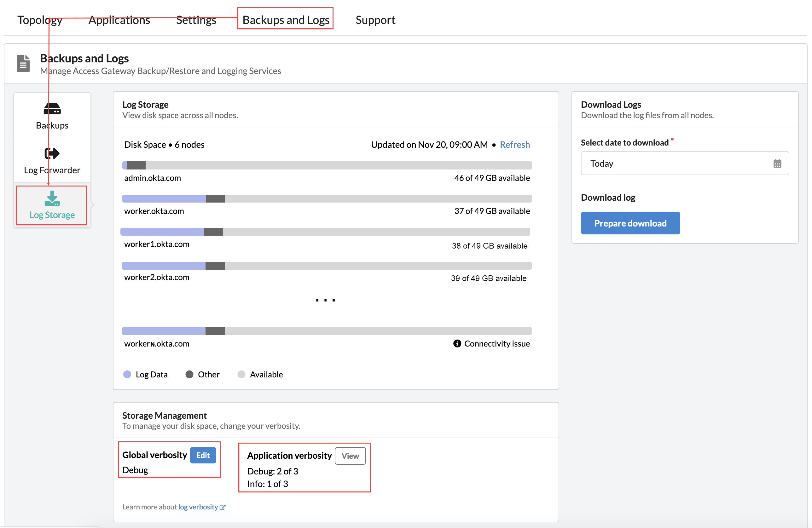Click the calendar icon in date field
This screenshot has width=812, height=528.
(x=777, y=164)
